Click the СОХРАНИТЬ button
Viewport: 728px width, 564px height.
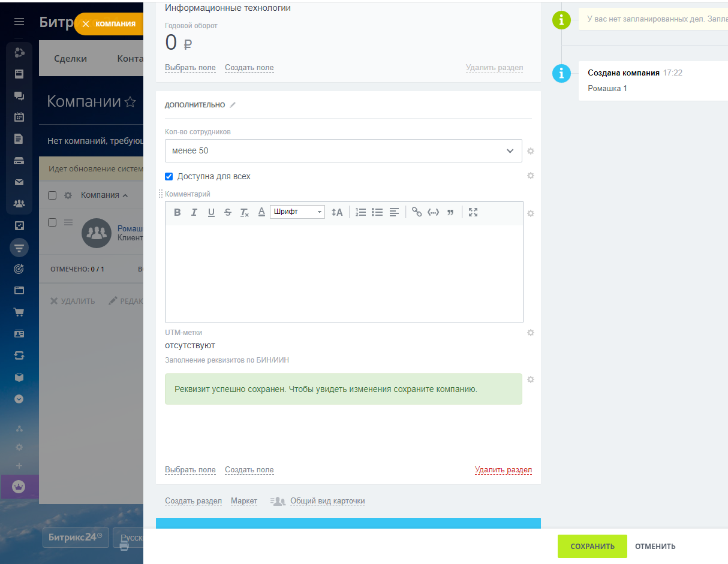[592, 546]
